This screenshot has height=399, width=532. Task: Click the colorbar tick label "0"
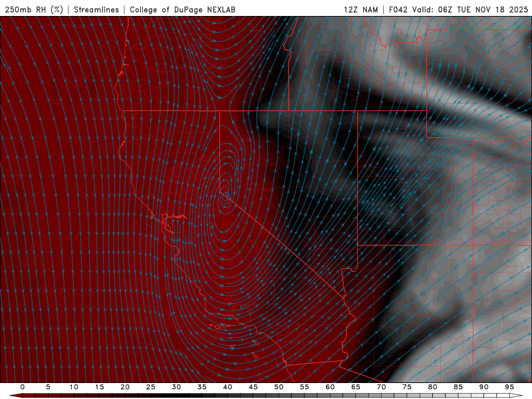(x=23, y=387)
